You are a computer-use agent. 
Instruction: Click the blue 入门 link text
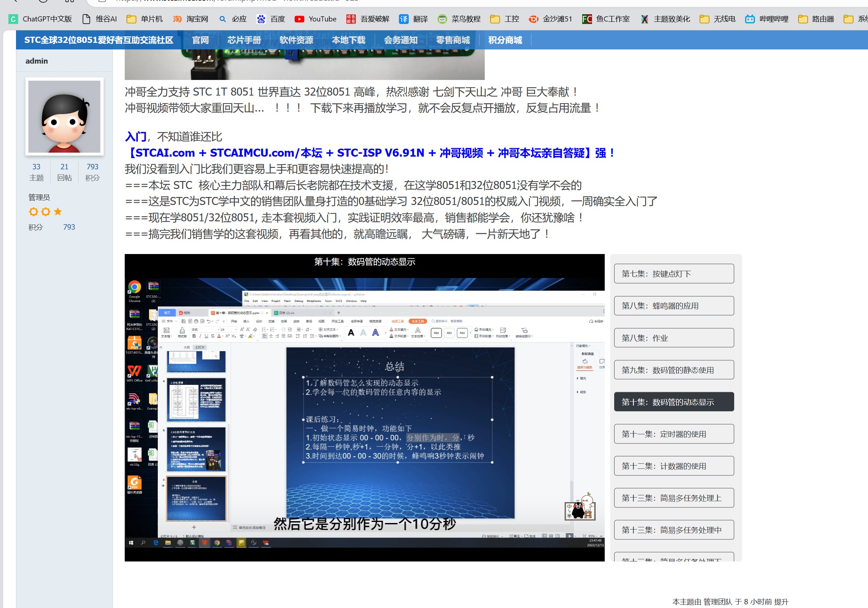coord(136,136)
